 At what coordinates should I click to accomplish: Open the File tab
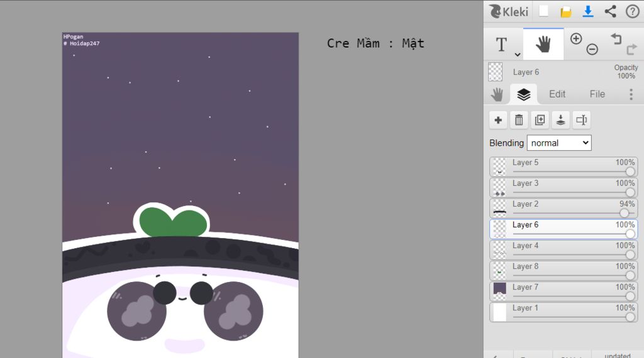tap(597, 94)
